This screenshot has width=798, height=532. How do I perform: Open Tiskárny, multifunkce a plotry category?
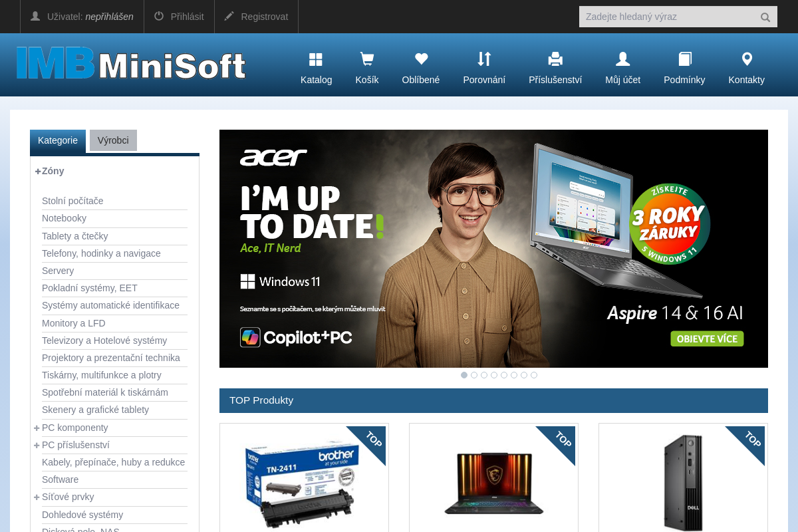click(102, 375)
